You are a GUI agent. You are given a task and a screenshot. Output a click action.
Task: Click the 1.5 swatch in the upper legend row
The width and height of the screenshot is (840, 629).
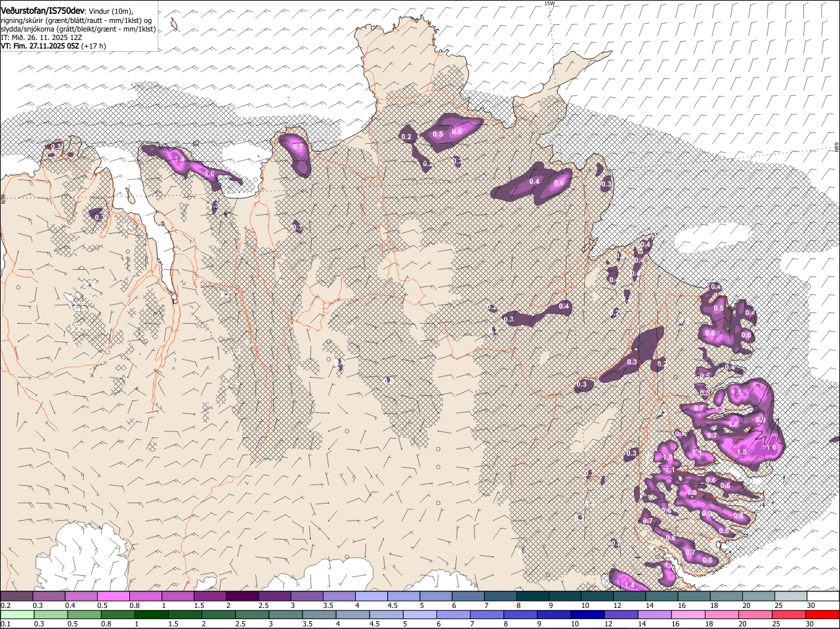209,596
